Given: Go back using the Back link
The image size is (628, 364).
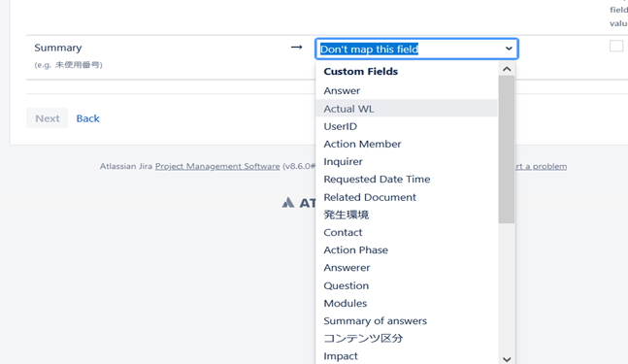Looking at the screenshot, I should click(x=87, y=118).
